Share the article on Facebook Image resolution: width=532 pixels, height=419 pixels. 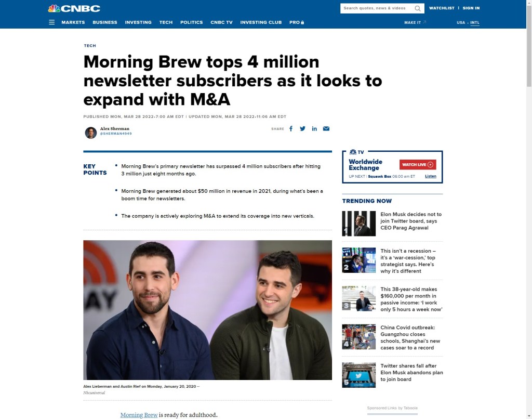tap(291, 128)
